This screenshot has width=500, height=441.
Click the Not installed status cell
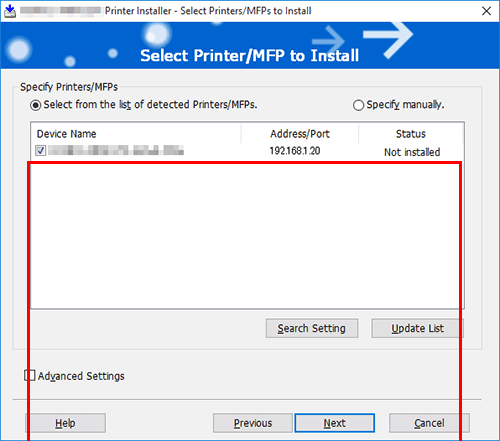click(x=412, y=152)
